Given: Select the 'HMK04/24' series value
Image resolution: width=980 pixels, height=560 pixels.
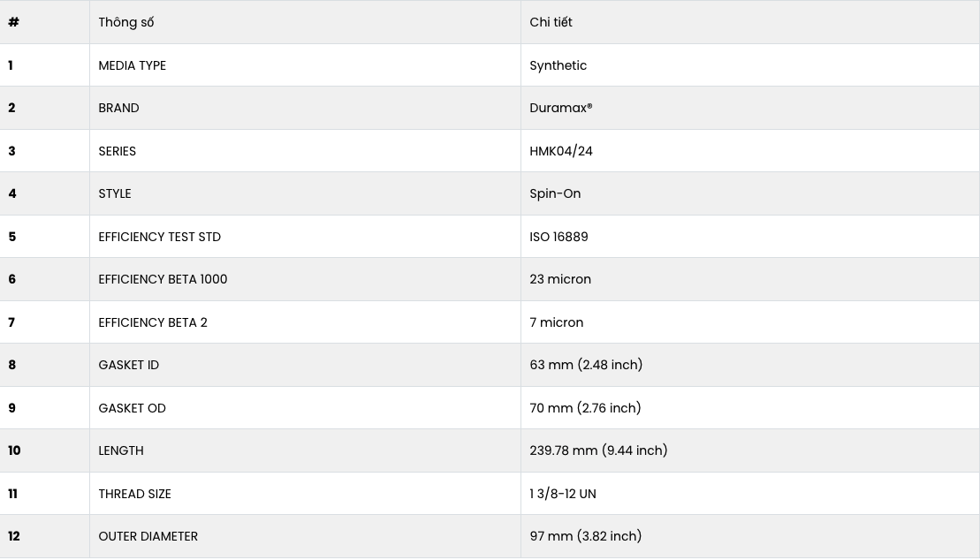Looking at the screenshot, I should 561,151.
